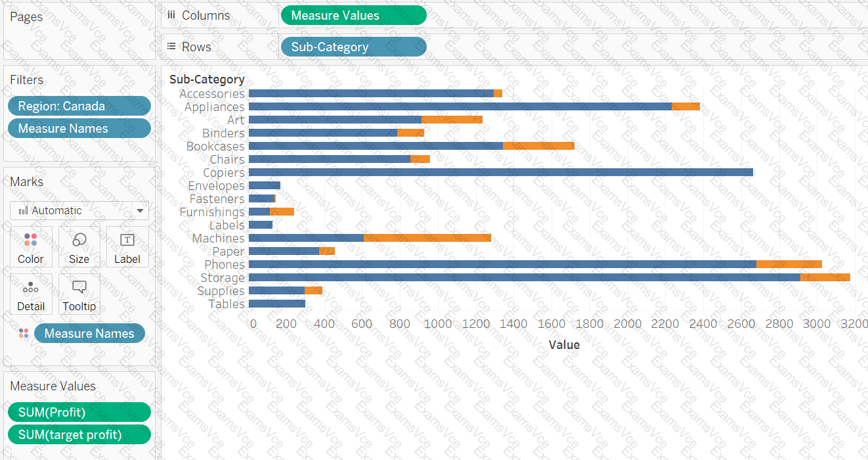Select the Measure Names filter pill

click(x=79, y=128)
